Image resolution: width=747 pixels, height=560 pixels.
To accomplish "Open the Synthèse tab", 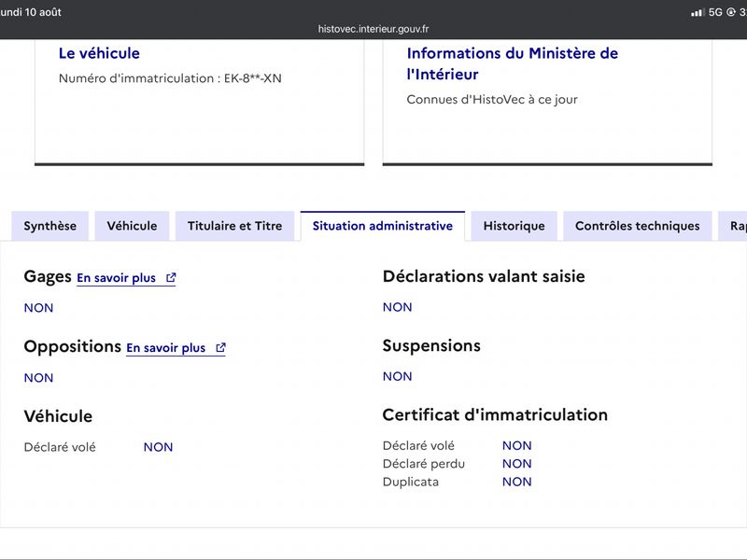I will 50,226.
